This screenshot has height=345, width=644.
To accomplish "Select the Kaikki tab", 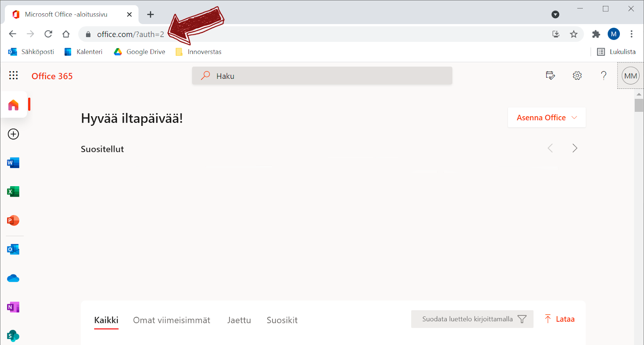I will (106, 320).
